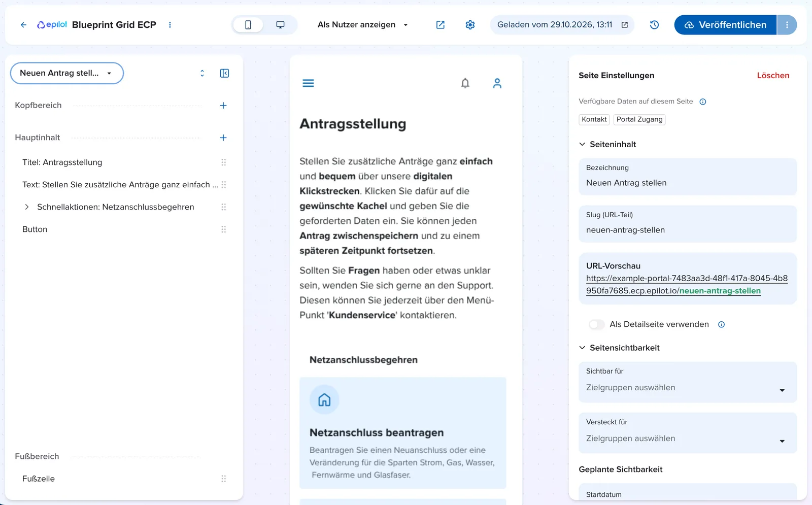Open portal in new tab icon
Screen dimensions: 812x505
[441, 25]
